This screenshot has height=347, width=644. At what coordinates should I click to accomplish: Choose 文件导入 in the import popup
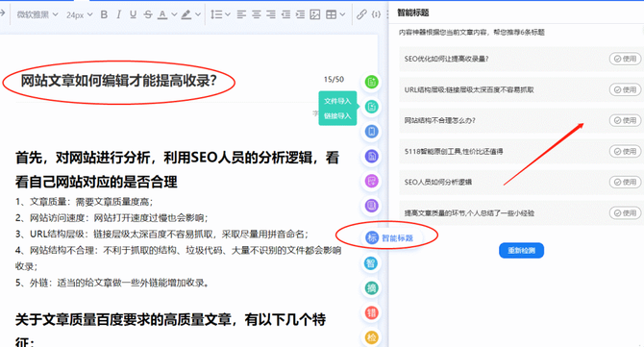pos(337,101)
